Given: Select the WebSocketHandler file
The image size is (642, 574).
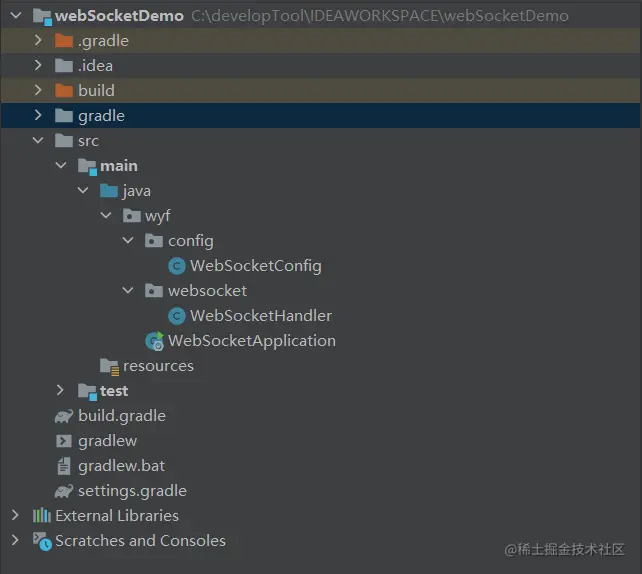Looking at the screenshot, I should click(260, 316).
